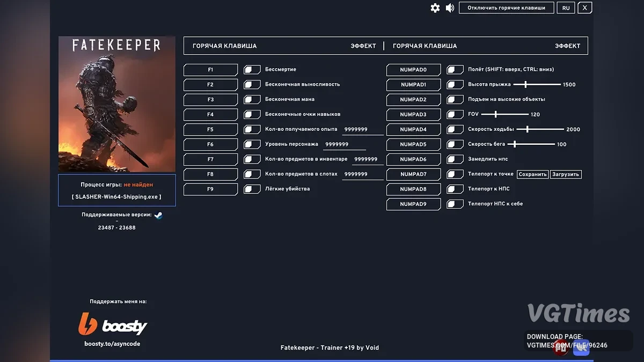Enable Телепорт НПС к себе toggle
644x362 pixels.
[455, 204]
